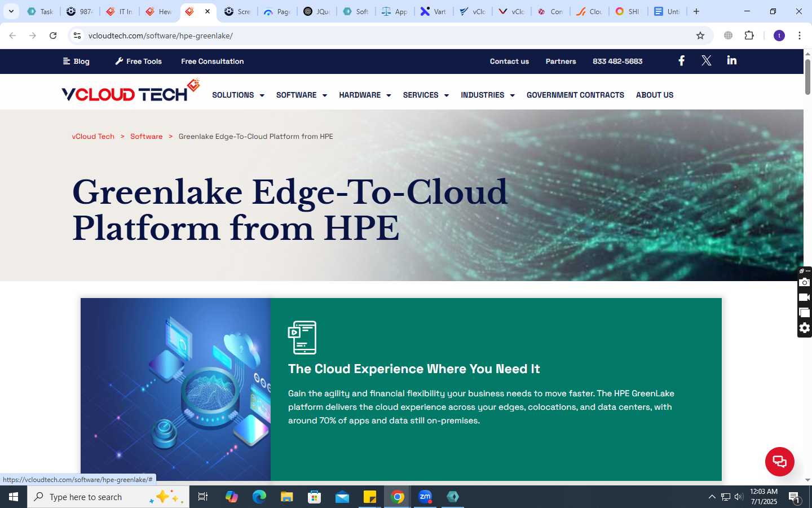The height and width of the screenshot is (508, 812).
Task: Reload the page
Action: 53,36
